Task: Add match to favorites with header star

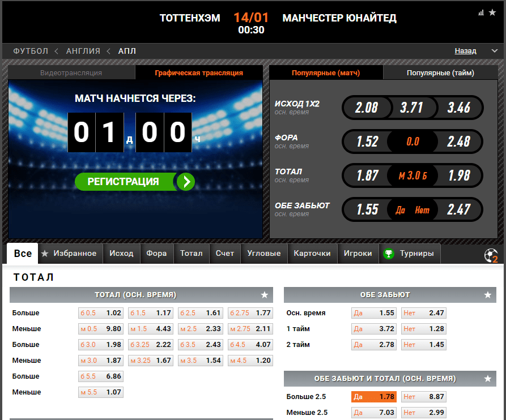Action: [492, 12]
